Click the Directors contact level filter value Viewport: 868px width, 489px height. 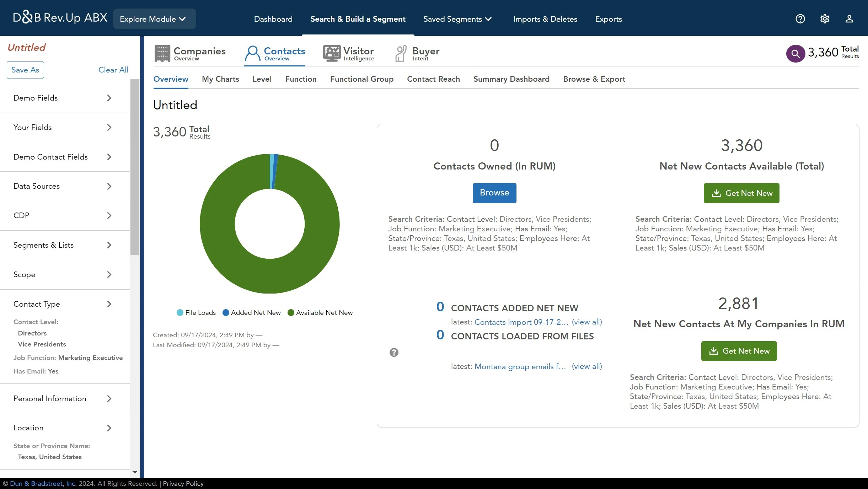[32, 333]
